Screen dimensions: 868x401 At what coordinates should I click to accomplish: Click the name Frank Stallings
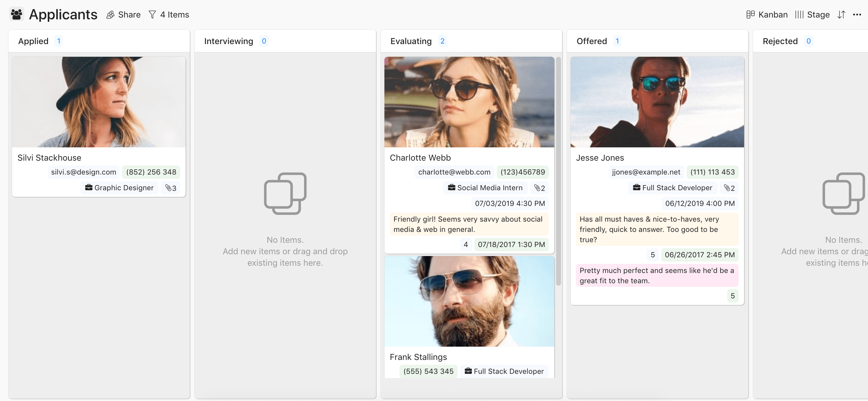pos(418,357)
